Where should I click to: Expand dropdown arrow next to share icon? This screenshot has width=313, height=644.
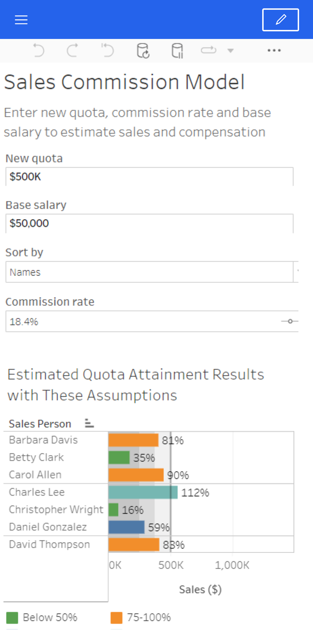tap(230, 51)
